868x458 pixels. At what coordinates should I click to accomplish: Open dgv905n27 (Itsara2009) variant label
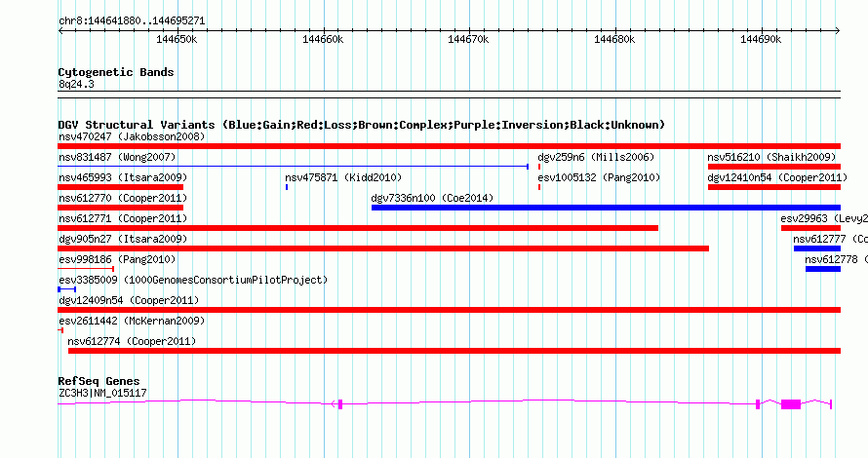click(123, 239)
